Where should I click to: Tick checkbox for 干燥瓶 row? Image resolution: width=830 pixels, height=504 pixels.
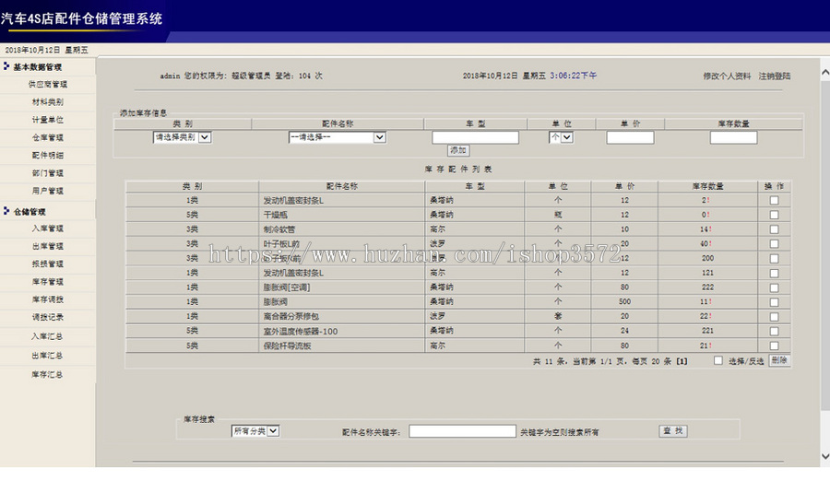pos(774,215)
